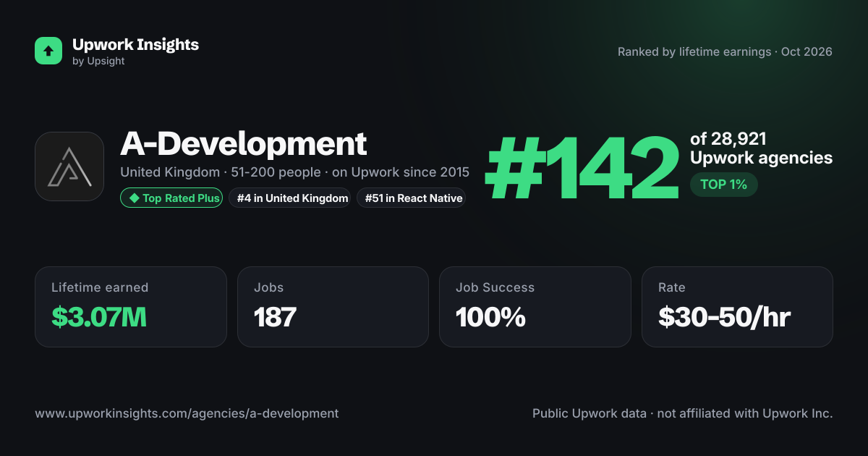
Task: Select the #4 in United Kingdom badge
Action: 289,198
